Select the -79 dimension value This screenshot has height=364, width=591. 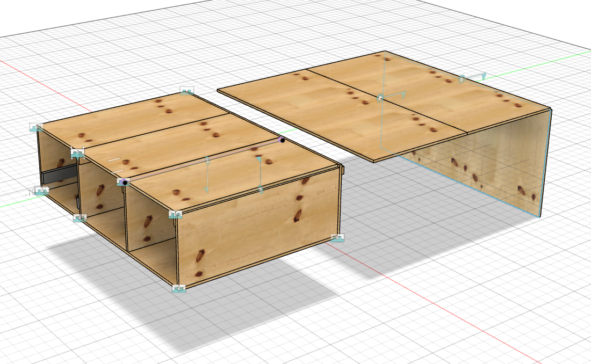click(30, 193)
